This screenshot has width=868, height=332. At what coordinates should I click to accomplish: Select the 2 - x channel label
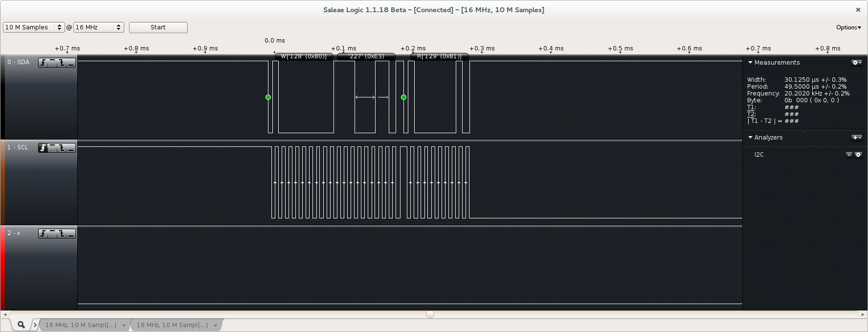(14, 233)
